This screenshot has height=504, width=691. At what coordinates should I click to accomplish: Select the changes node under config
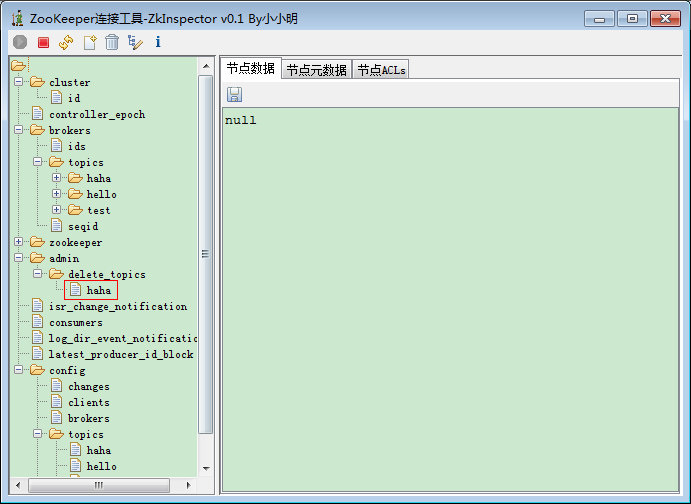point(89,386)
